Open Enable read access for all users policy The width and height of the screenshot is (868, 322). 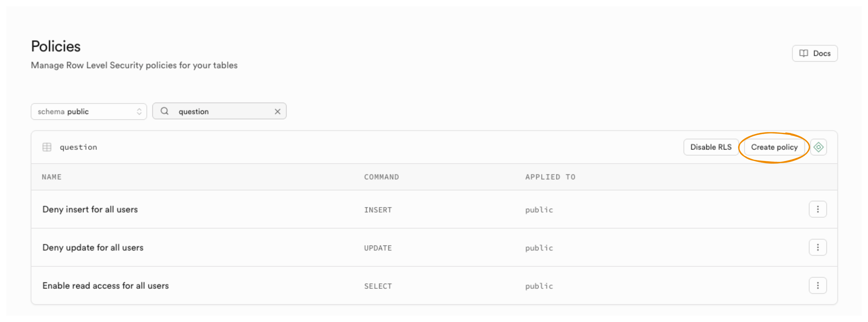click(106, 286)
